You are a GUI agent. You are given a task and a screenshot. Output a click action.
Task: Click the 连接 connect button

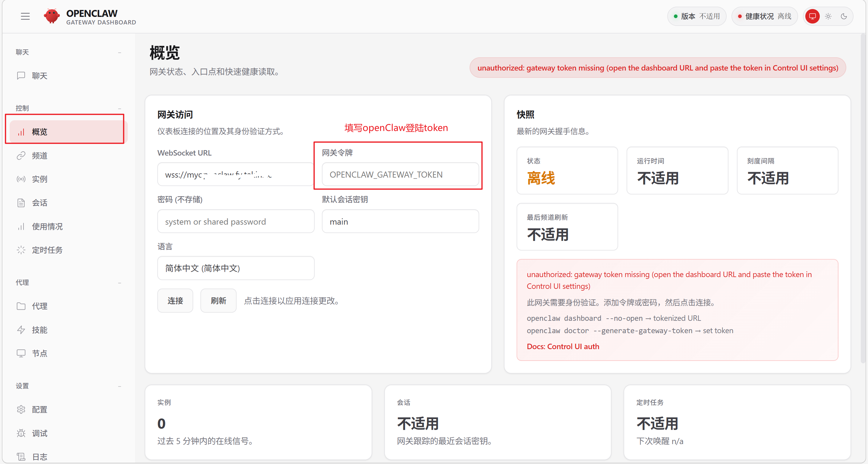[x=175, y=300]
